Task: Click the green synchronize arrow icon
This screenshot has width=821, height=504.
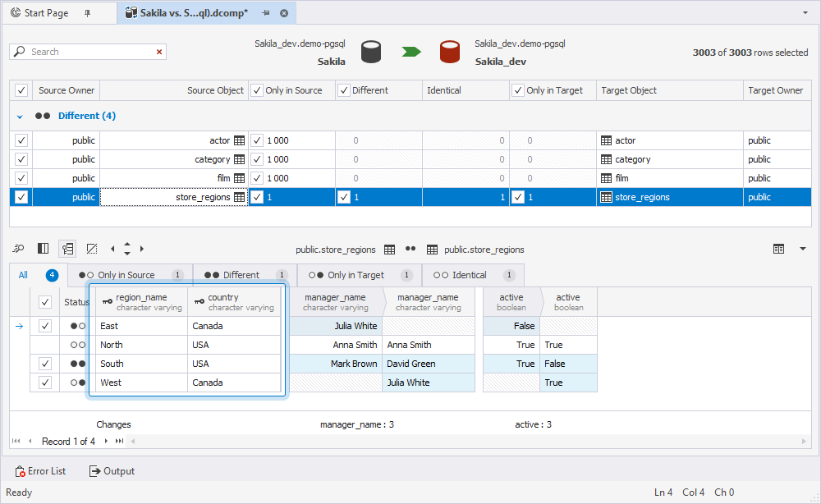Action: (x=411, y=52)
